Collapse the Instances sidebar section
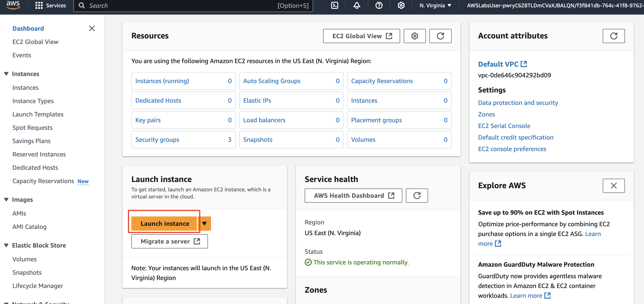 [x=6, y=74]
